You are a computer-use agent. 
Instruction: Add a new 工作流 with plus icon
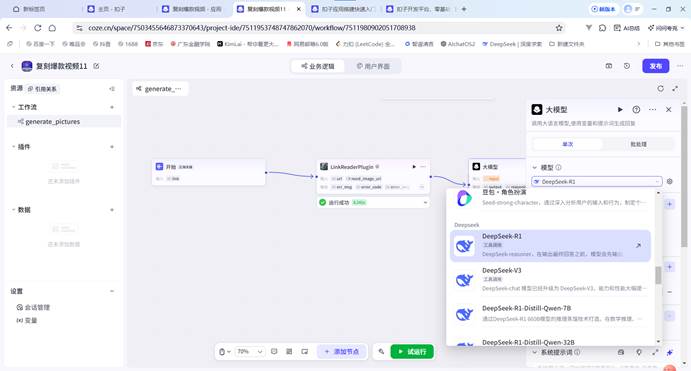pyautogui.click(x=112, y=107)
